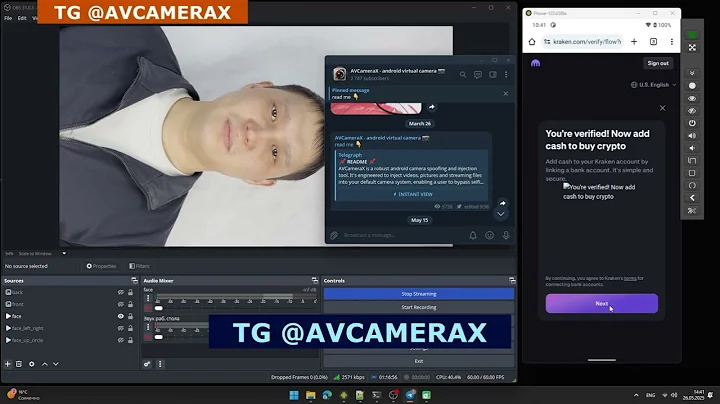
Task: Jump to bottom chevron in Telegram chat
Action: (x=501, y=214)
